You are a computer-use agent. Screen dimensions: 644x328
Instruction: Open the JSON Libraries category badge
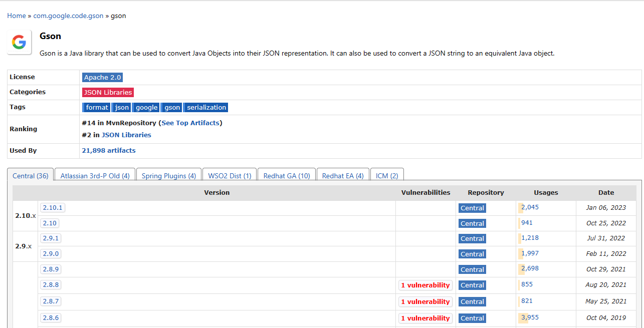point(108,92)
